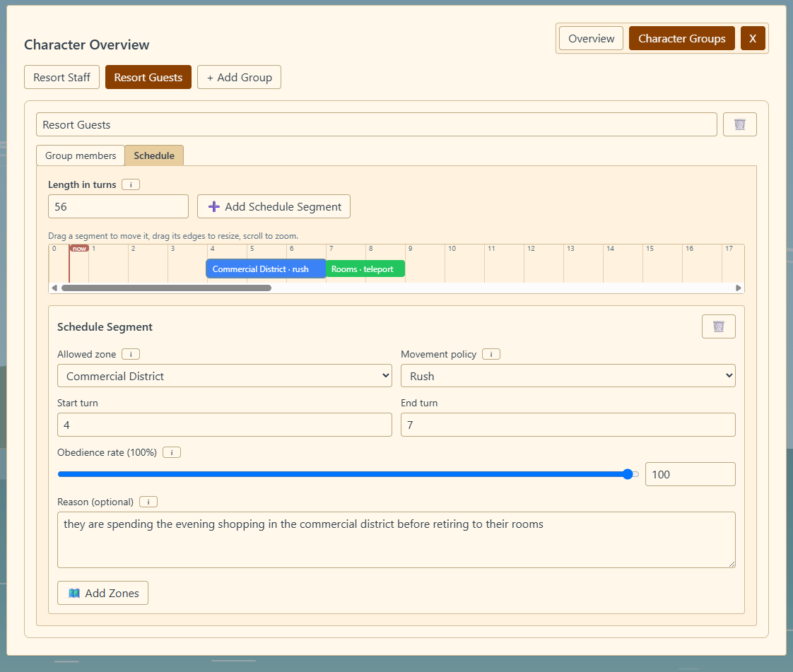Delete the schedule segment trash icon
The height and width of the screenshot is (672, 793).
[718, 326]
